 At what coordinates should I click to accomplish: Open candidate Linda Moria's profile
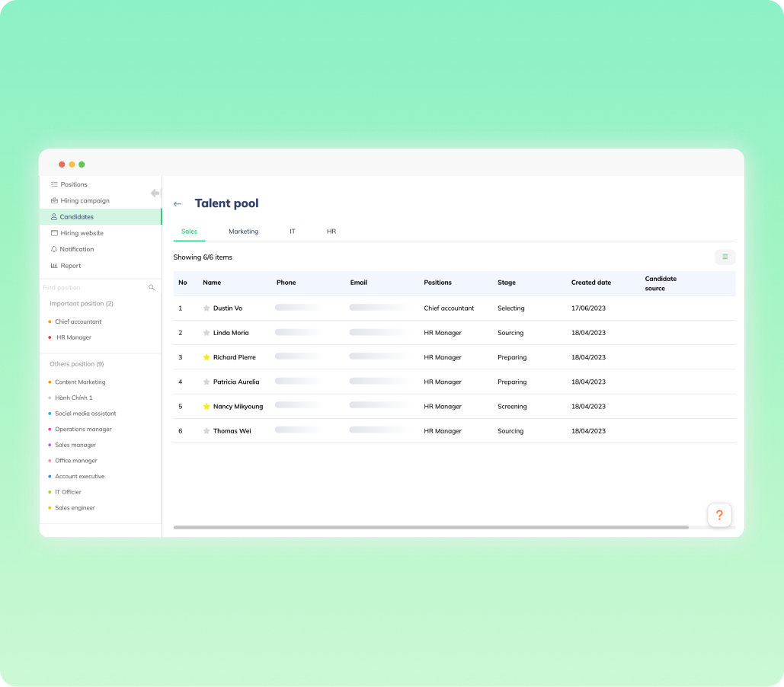(x=231, y=333)
